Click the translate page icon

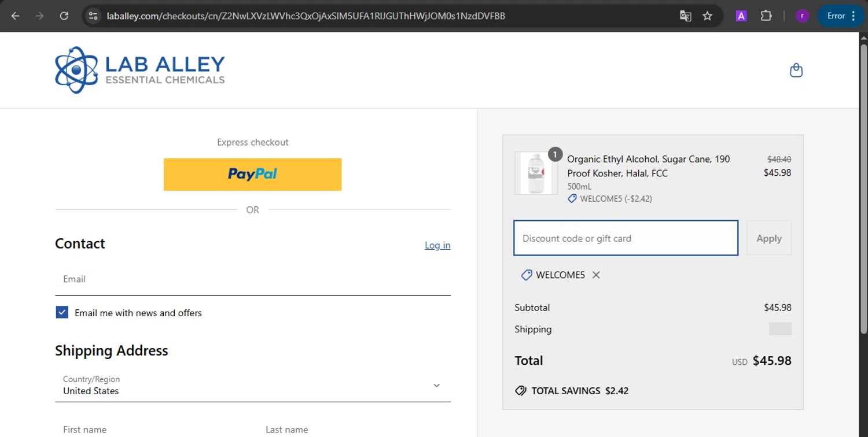(686, 16)
